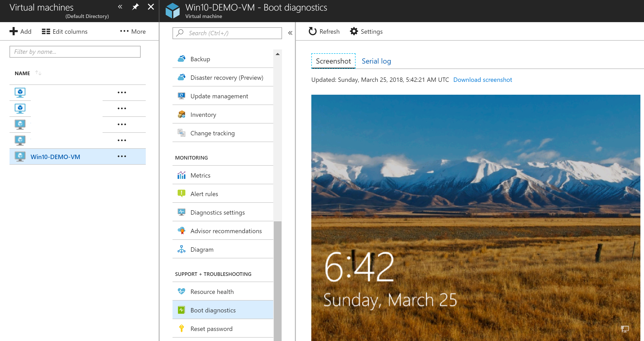Viewport: 644px width, 341px height.
Task: Open the Inventory panel
Action: click(x=203, y=115)
